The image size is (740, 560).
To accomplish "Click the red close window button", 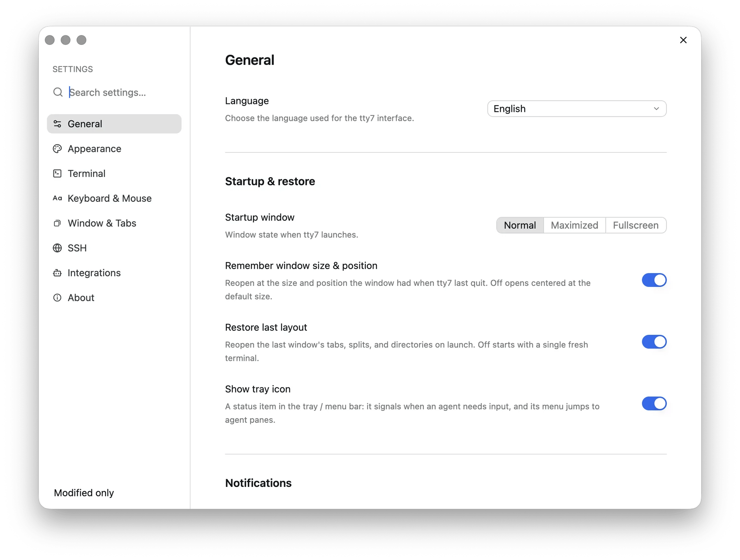I will (x=50, y=40).
